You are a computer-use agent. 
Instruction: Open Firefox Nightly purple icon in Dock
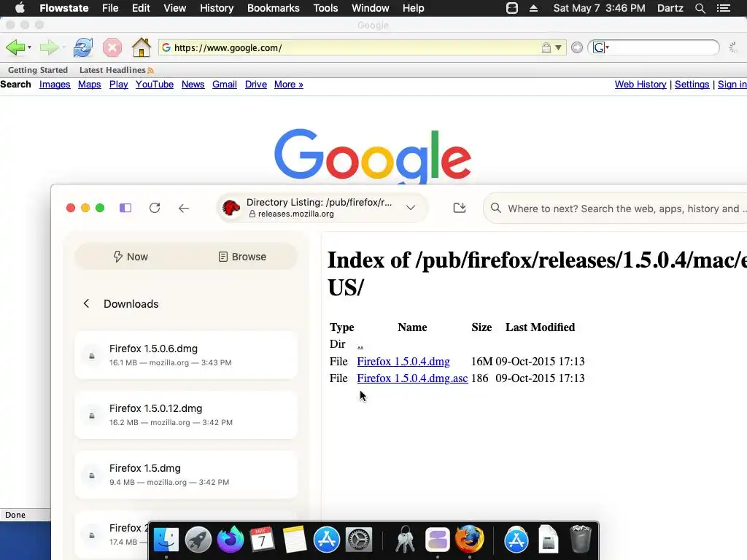point(230,540)
